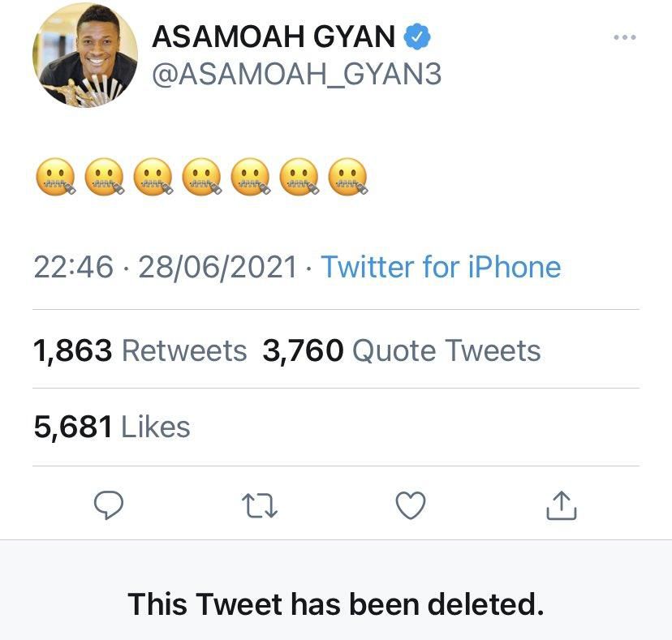Click the tweet timestamp 22:46
The height and width of the screenshot is (640, 672).
click(64, 267)
